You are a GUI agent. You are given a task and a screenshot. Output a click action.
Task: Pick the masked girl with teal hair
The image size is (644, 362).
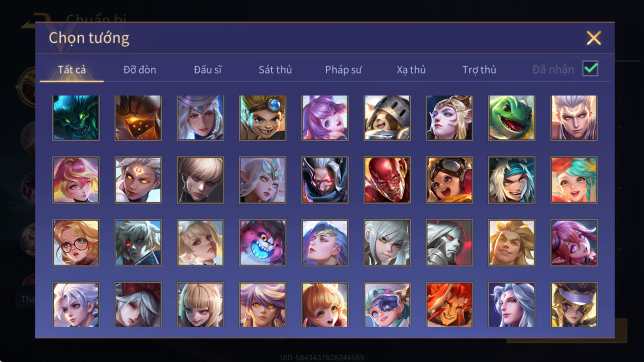coord(387,304)
